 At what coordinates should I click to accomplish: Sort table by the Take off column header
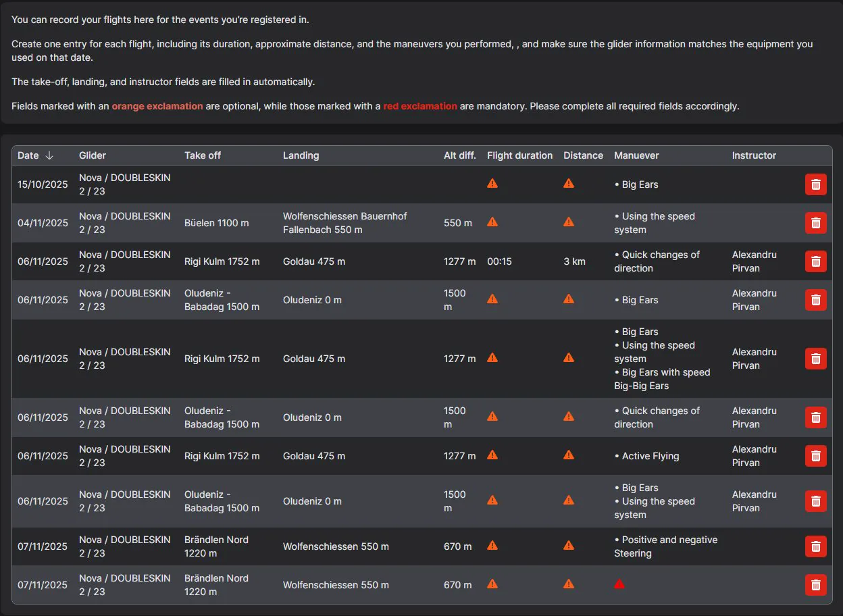point(203,155)
